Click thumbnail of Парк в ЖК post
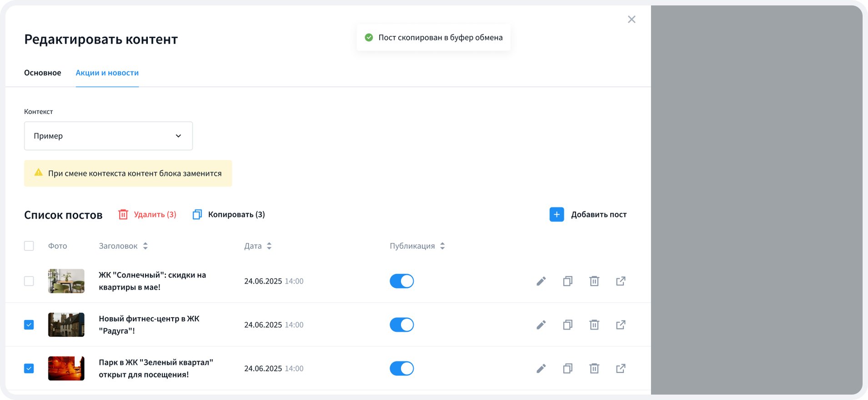The image size is (868, 400). pos(66,369)
